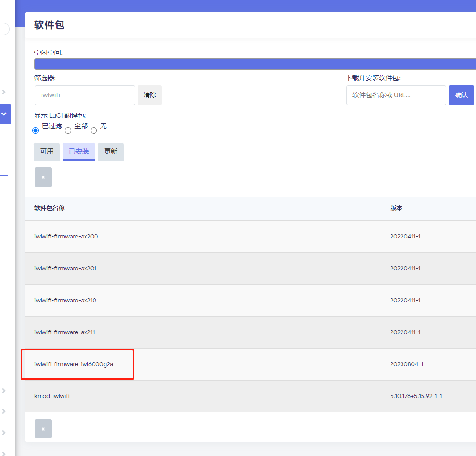Collapse the highlighted blue sidebar chevron
476x456 pixels.
click(4, 114)
